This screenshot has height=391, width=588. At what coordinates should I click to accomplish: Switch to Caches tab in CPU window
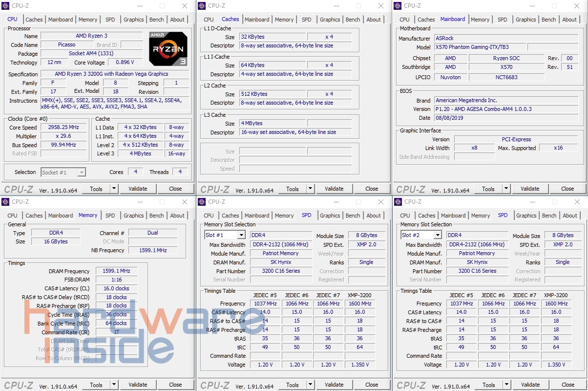click(34, 20)
